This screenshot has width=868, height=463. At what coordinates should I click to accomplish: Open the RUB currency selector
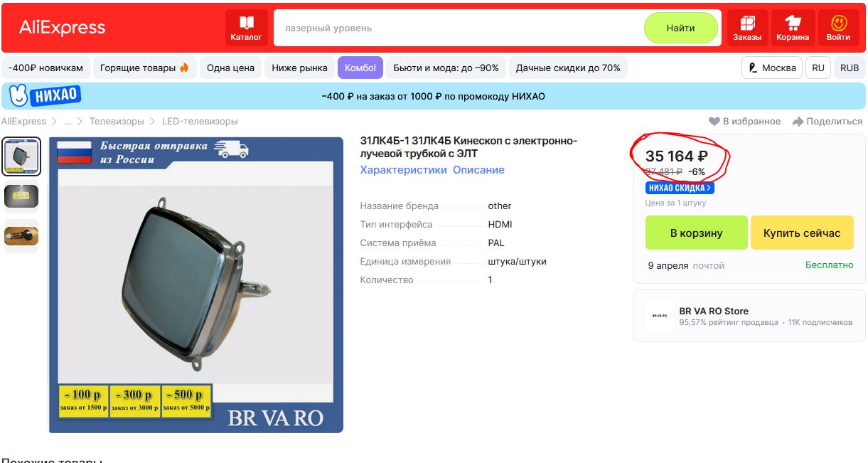pos(850,68)
